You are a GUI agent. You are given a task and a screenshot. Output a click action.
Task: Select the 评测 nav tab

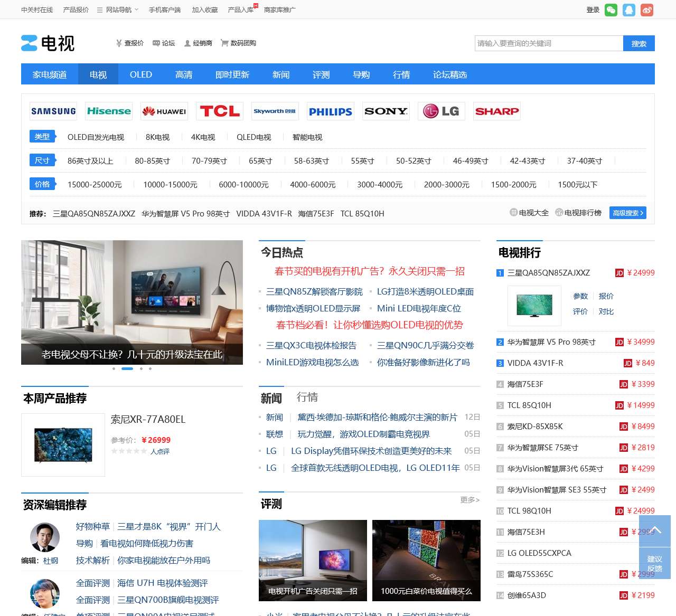click(321, 74)
